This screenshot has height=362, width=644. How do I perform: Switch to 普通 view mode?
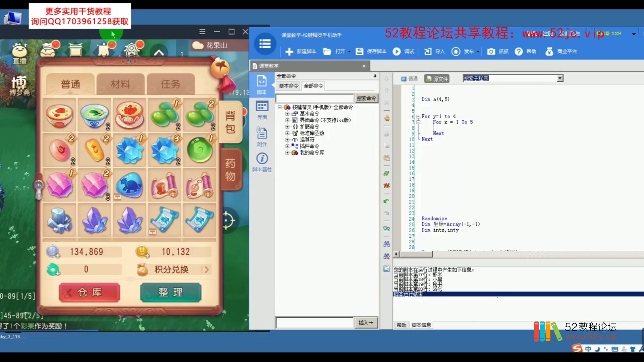(x=410, y=79)
